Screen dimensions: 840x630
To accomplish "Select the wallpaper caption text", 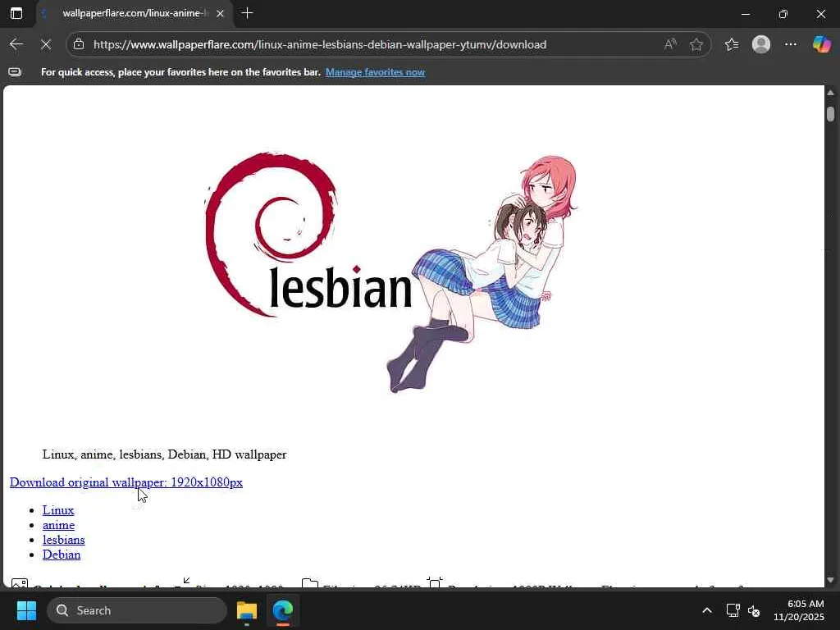I will click(x=164, y=454).
